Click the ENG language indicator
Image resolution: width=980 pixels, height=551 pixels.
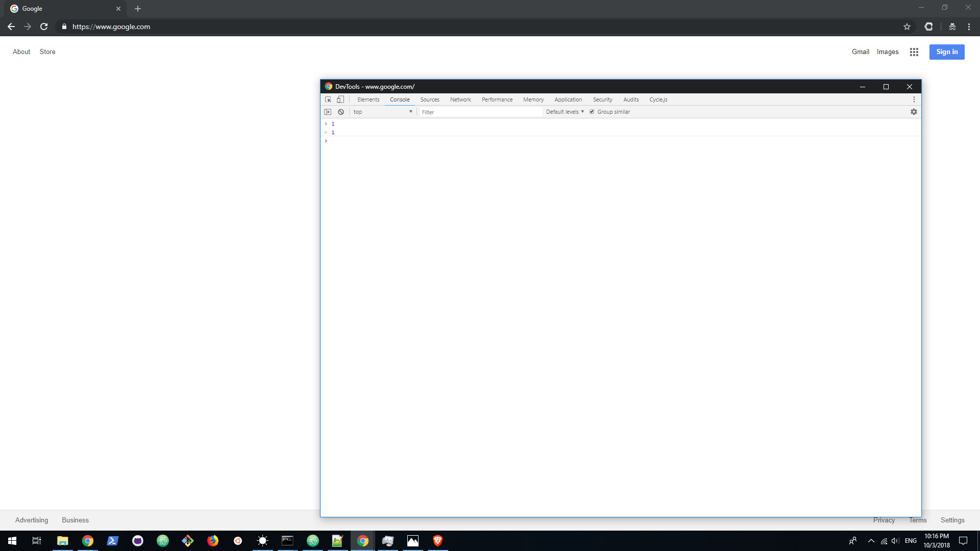pos(911,541)
